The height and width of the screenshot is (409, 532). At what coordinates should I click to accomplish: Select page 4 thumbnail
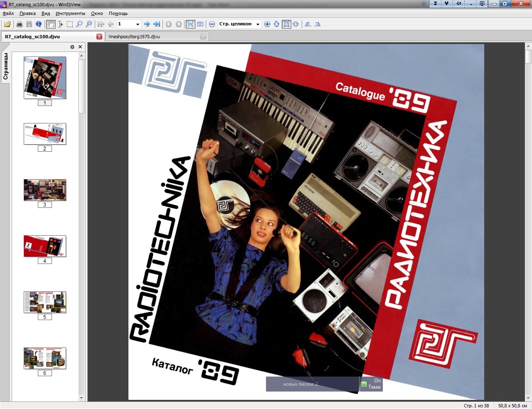(x=45, y=246)
